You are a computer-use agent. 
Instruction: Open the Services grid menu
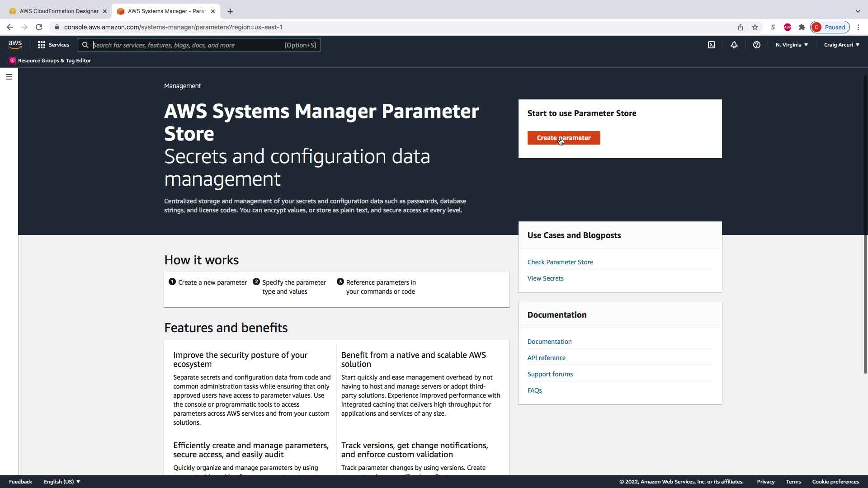click(53, 45)
